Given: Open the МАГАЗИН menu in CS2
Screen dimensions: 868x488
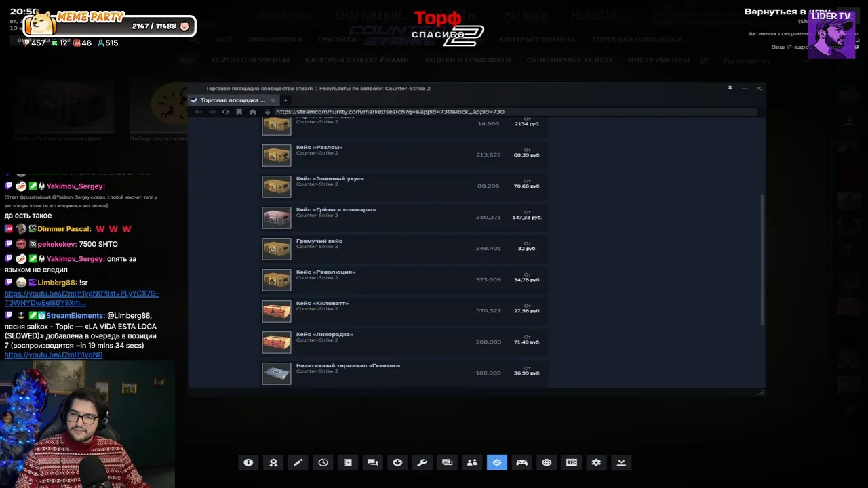Looking at the screenshot, I should (x=526, y=15).
